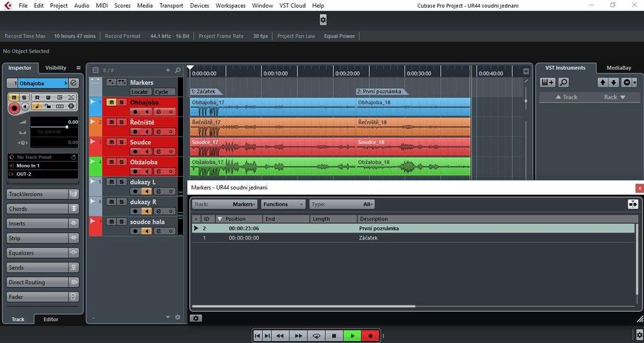Screen dimensions: 644x343
Task: Click the green play transport button
Action: click(x=352, y=335)
